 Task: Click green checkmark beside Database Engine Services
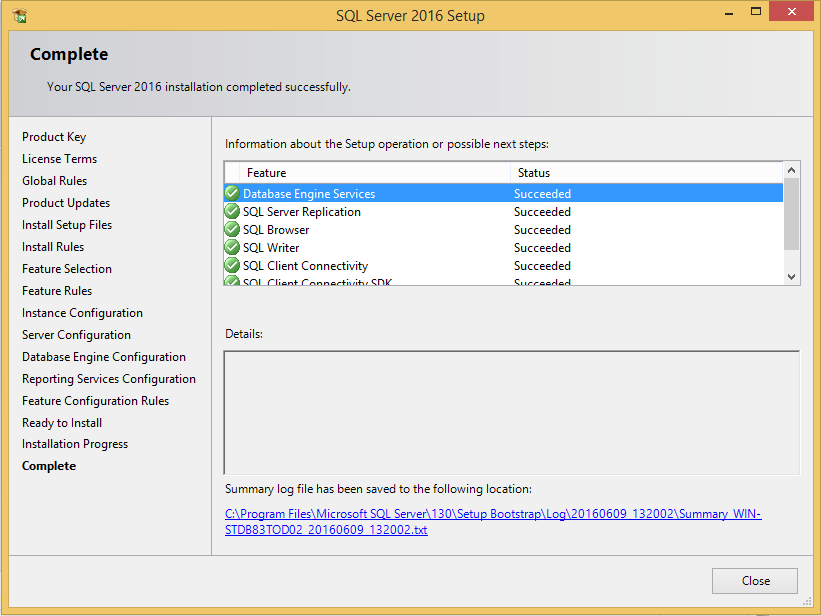[232, 194]
